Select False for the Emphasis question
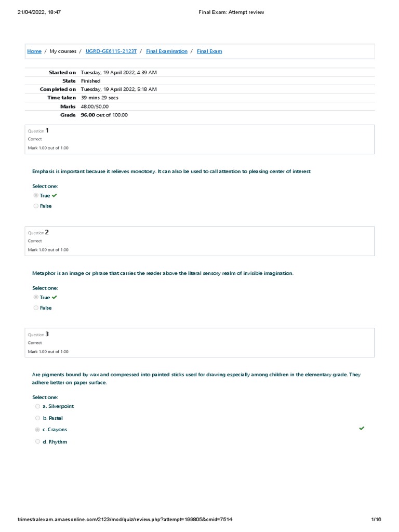 click(x=36, y=206)
